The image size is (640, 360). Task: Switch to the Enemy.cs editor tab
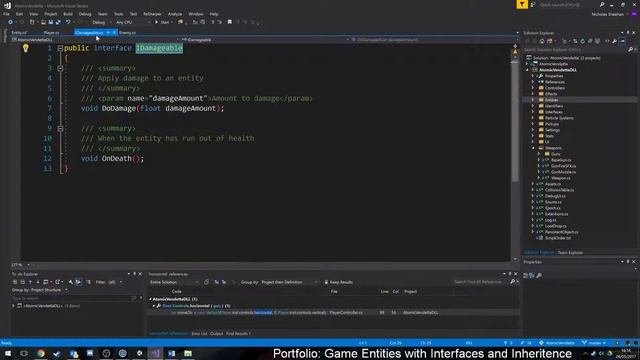coord(127,33)
